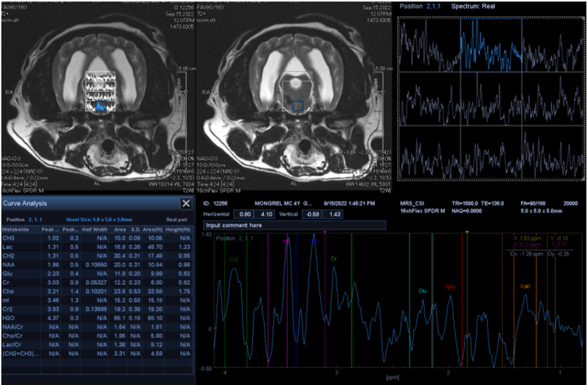This screenshot has height=385, width=588.
Task: Click the red NAA peak label
Action: click(x=450, y=287)
